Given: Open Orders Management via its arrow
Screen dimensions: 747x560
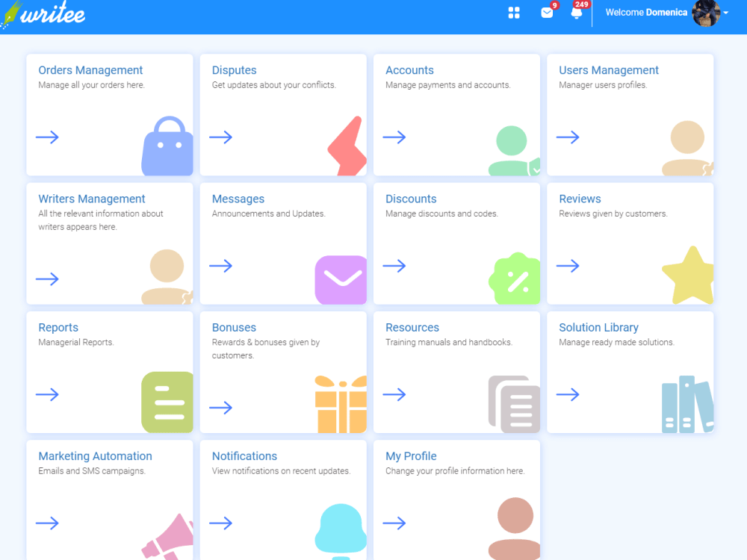Looking at the screenshot, I should (x=48, y=137).
